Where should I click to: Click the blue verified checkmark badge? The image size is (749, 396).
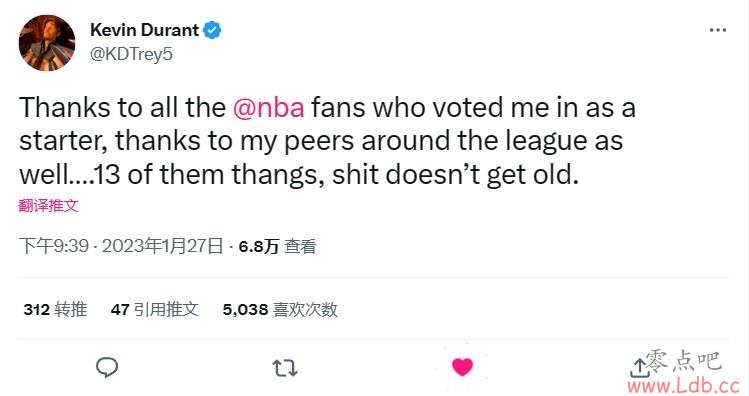[212, 30]
